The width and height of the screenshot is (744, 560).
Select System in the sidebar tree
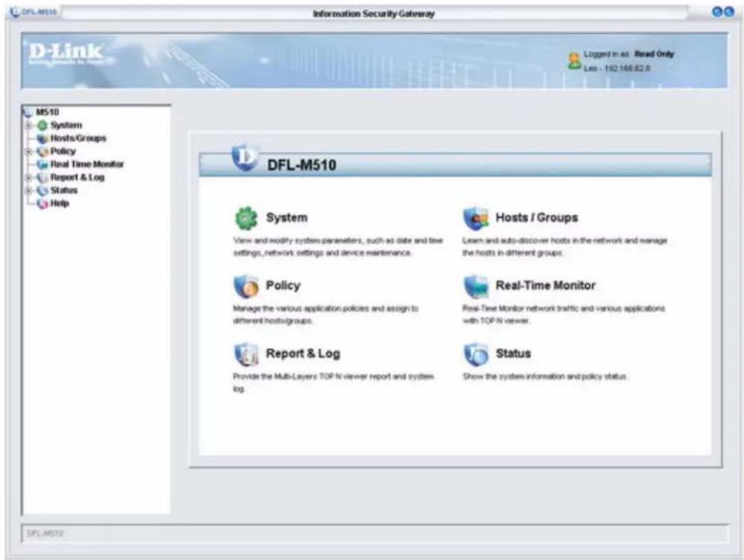(x=66, y=125)
